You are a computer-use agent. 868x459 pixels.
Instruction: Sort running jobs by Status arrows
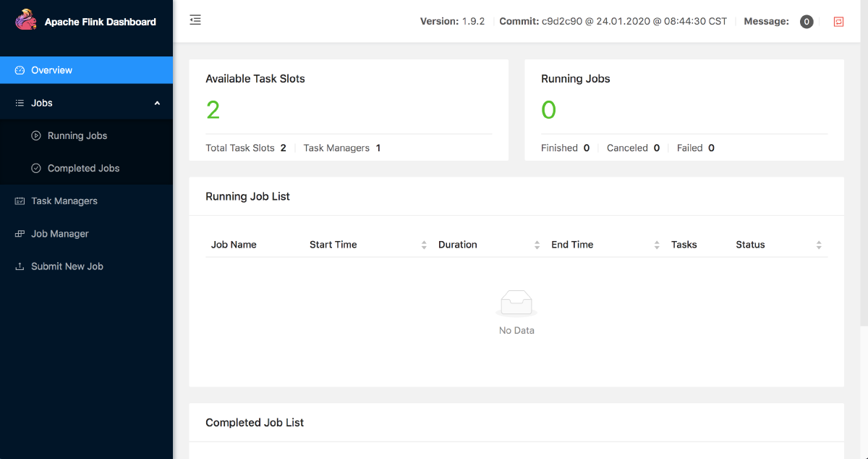click(819, 245)
